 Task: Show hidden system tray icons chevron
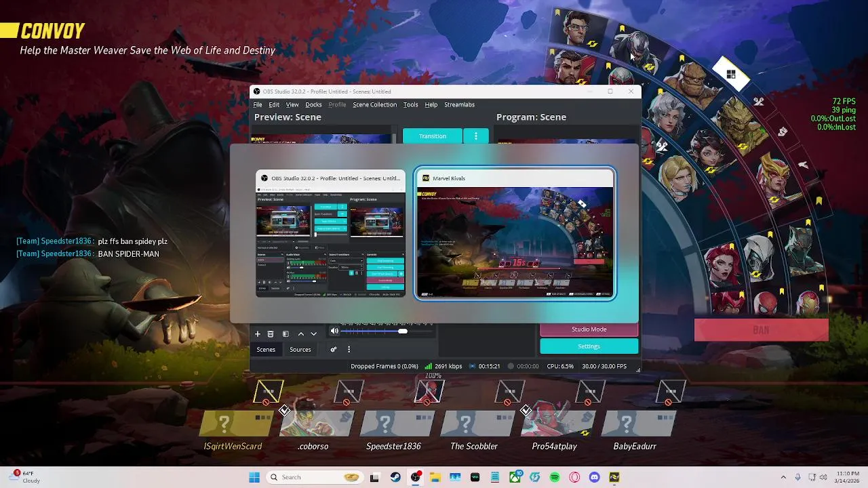click(x=783, y=477)
